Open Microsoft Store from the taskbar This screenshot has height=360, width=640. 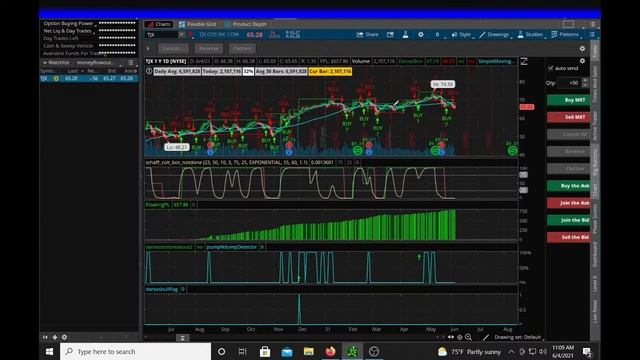pos(265,351)
